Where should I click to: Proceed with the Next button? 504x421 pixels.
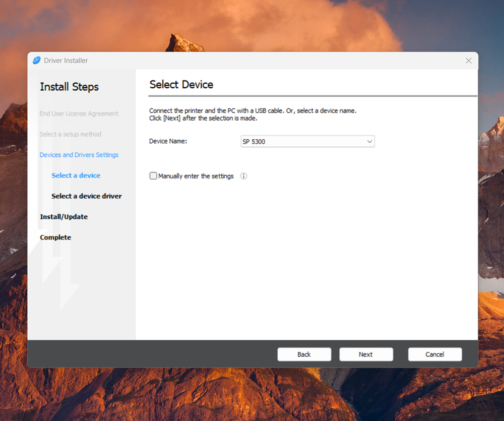click(x=366, y=354)
